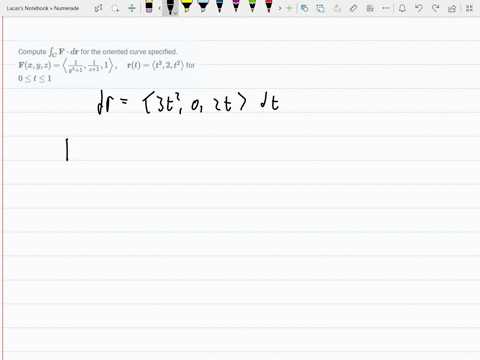Select the eraser tool

point(149,7)
